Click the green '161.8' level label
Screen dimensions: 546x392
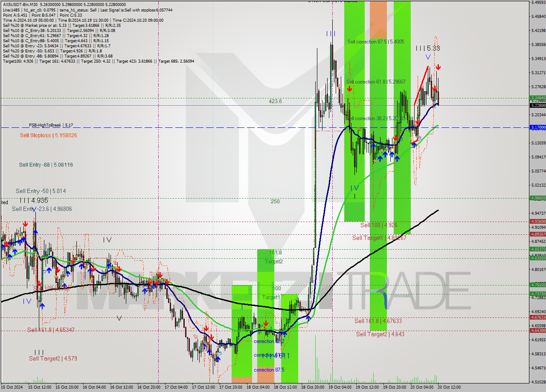(275, 253)
